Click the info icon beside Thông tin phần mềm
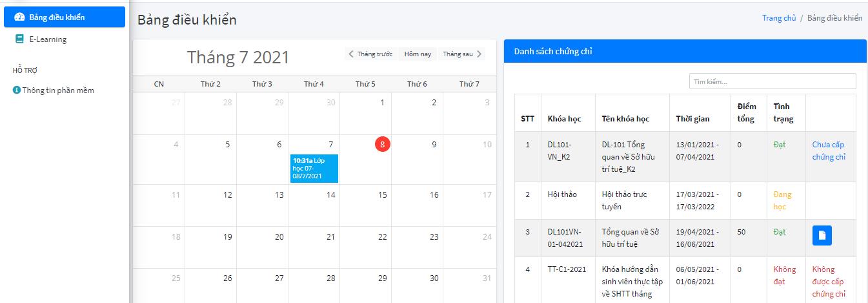 17,90
